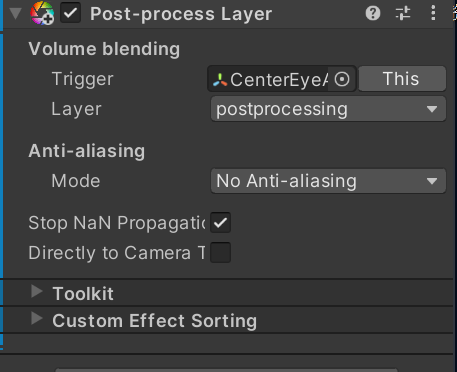457x372 pixels.
Task: Open the Anti-aliasing Mode dropdown
Action: [328, 181]
